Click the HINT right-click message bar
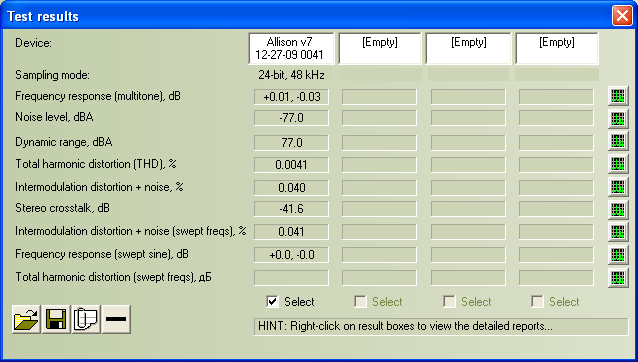Screen dimensions: 638x362 [441, 327]
